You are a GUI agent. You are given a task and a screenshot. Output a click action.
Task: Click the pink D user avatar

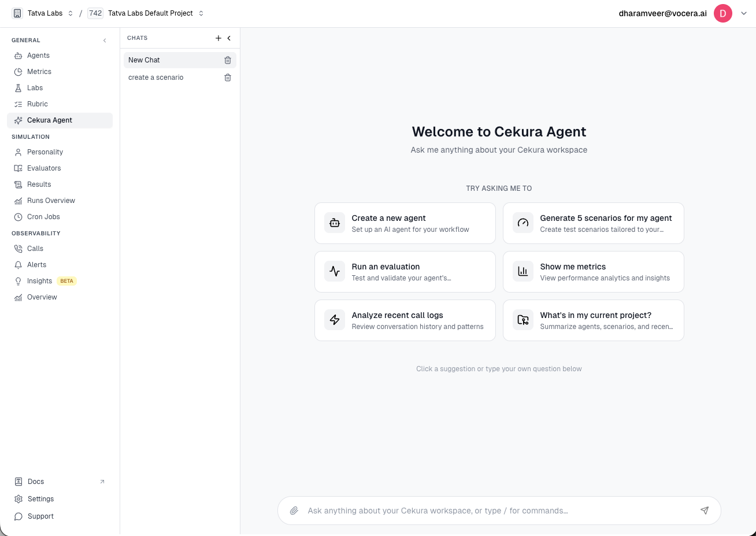pos(723,13)
